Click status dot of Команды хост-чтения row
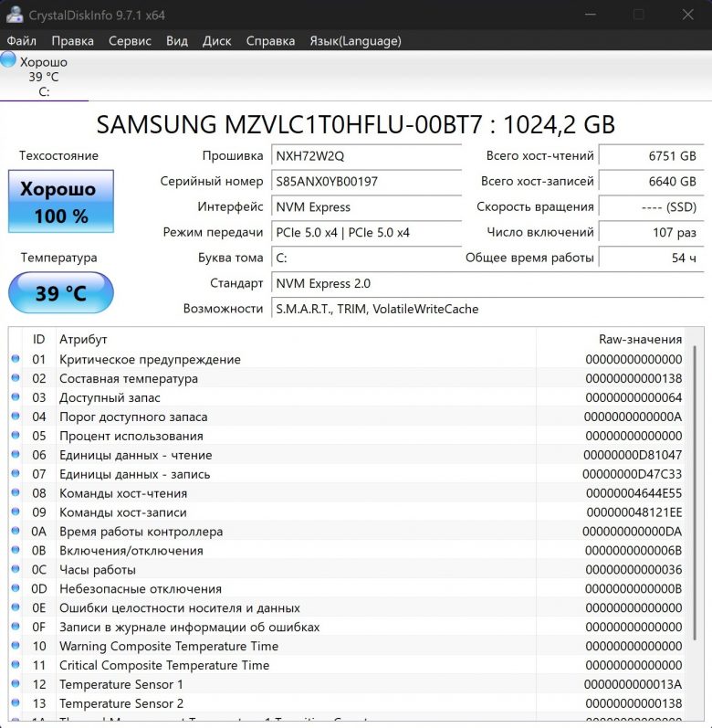712x728 pixels. click(16, 492)
